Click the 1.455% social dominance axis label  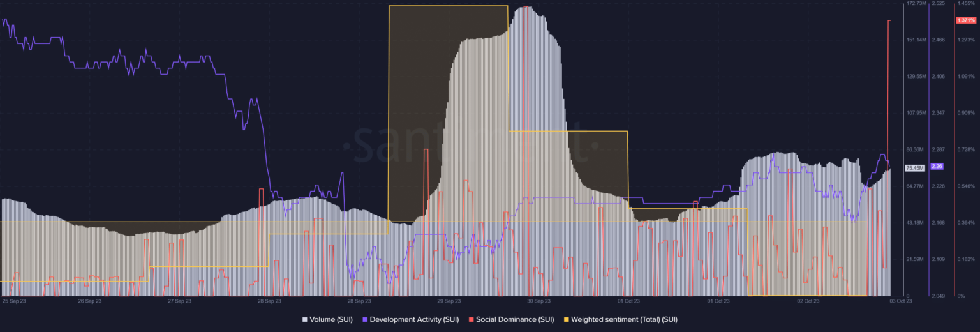point(966,4)
